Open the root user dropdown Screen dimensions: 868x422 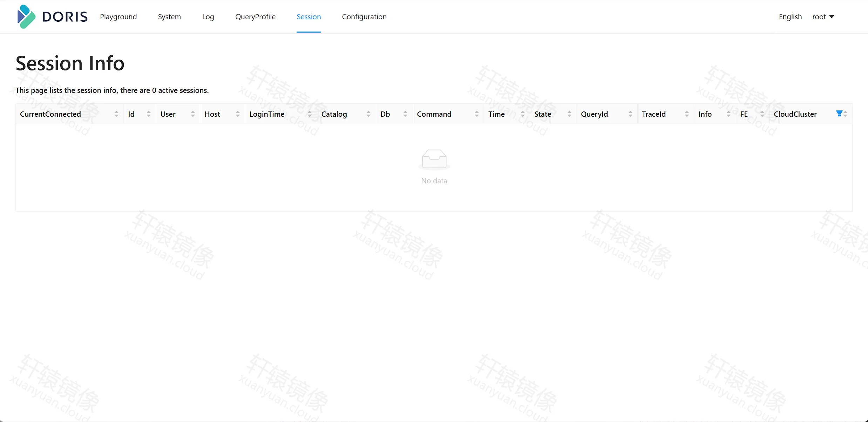click(823, 17)
